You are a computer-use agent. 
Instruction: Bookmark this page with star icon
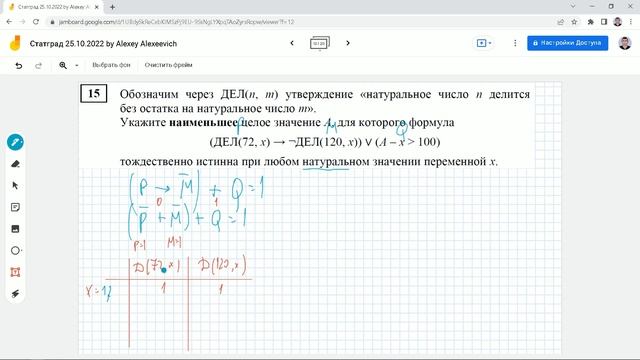pyautogui.click(x=574, y=22)
